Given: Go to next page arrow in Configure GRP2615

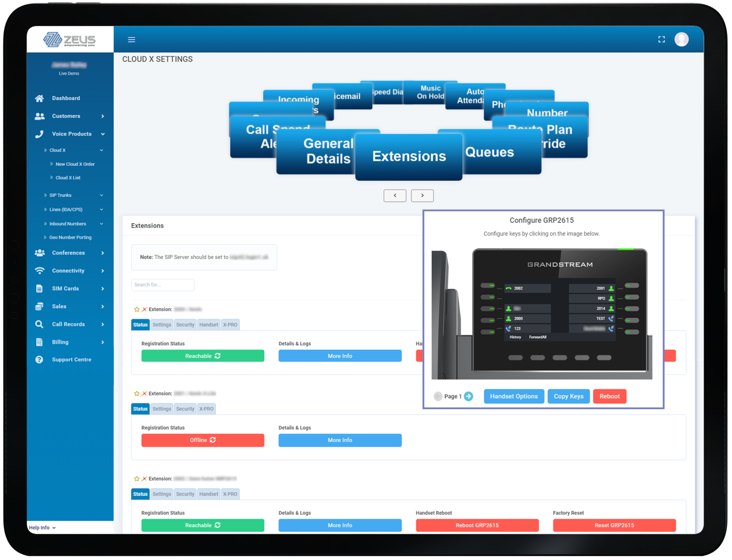Looking at the screenshot, I should coord(468,397).
